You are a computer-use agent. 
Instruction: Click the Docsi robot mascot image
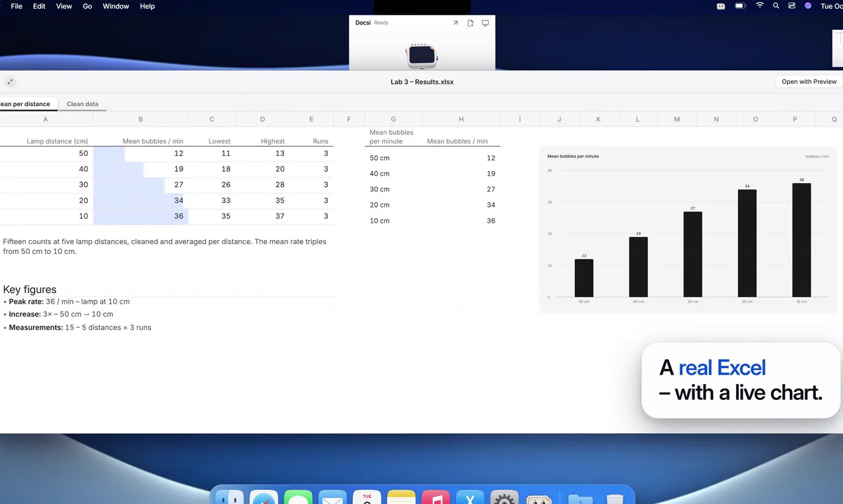[x=422, y=56]
